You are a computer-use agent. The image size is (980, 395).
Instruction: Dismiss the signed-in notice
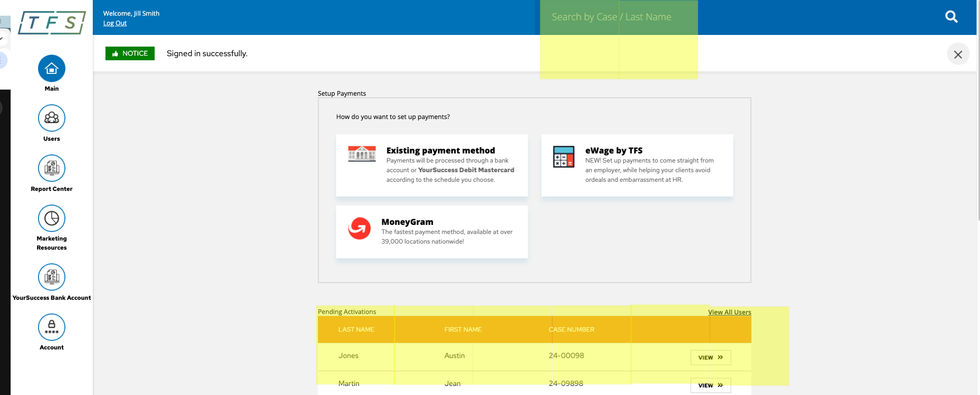(958, 54)
